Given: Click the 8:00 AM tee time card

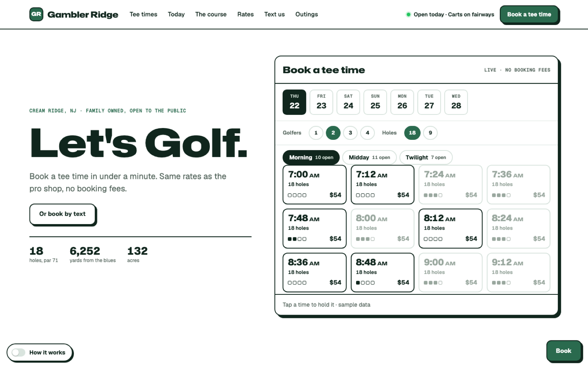Looking at the screenshot, I should pos(383,229).
